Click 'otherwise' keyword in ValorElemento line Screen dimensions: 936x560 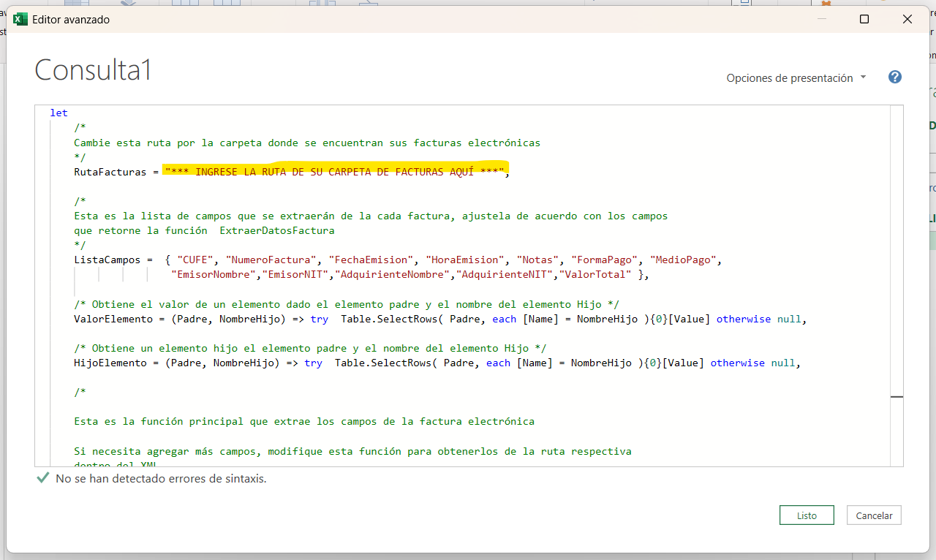tap(743, 319)
